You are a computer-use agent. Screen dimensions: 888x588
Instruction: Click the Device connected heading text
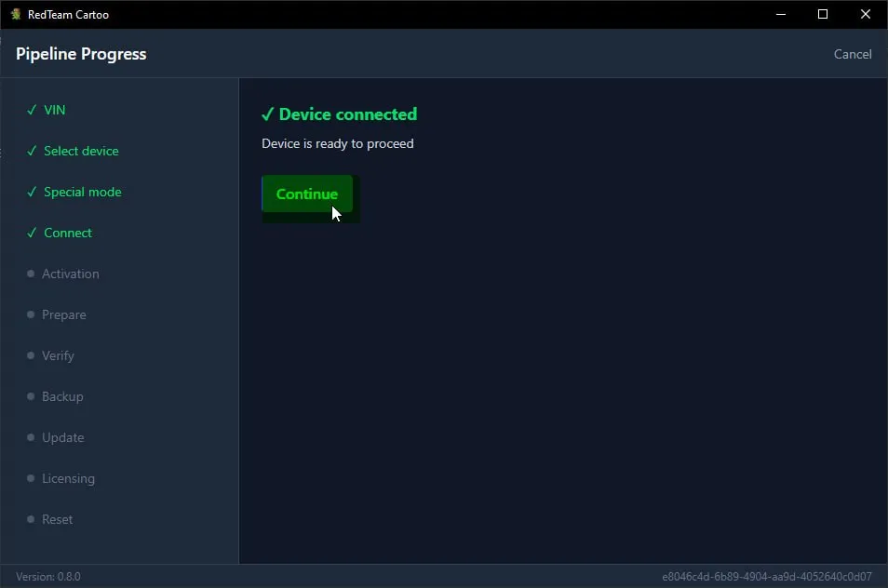coord(348,114)
